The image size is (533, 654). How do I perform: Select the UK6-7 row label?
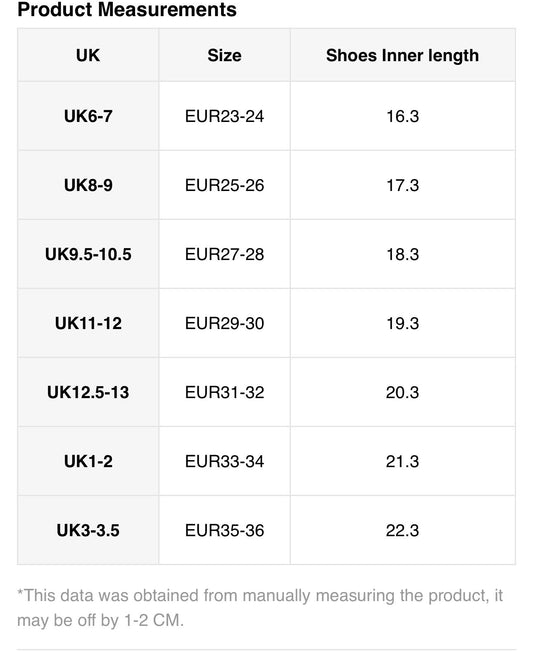(88, 116)
